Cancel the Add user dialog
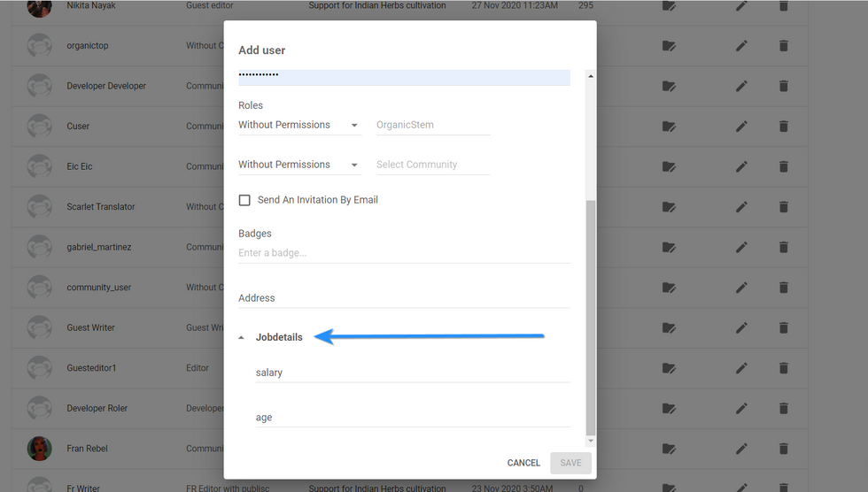 click(523, 463)
